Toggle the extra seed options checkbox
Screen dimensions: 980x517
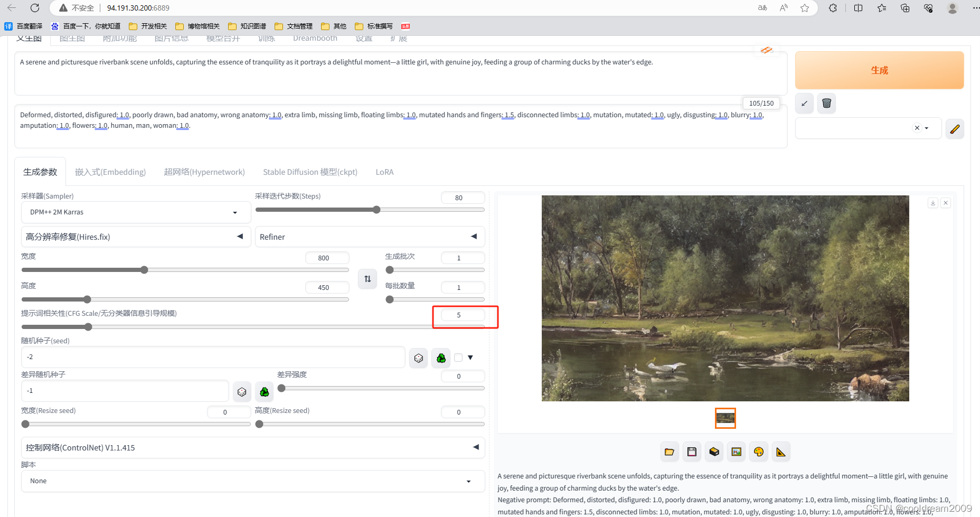pyautogui.click(x=458, y=358)
